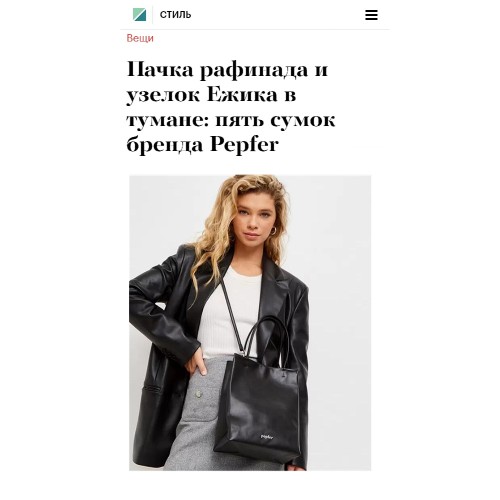
Task: Click the model's gold hoop earring
Action: pyautogui.click(x=273, y=231)
